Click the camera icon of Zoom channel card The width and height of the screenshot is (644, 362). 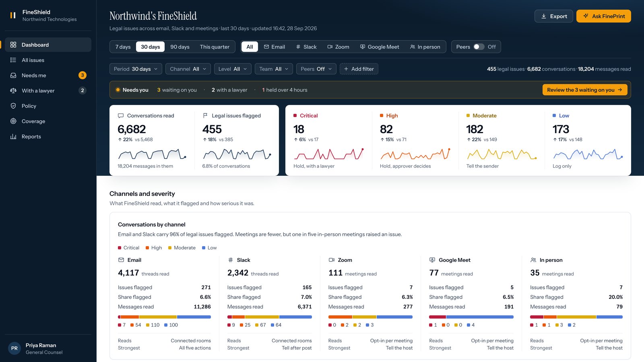332,260
